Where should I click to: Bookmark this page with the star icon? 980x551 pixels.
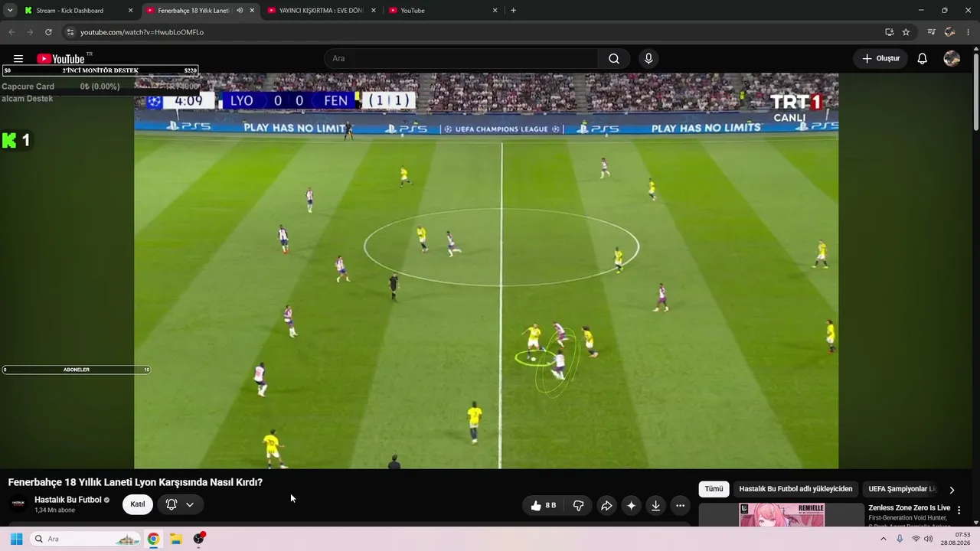906,32
